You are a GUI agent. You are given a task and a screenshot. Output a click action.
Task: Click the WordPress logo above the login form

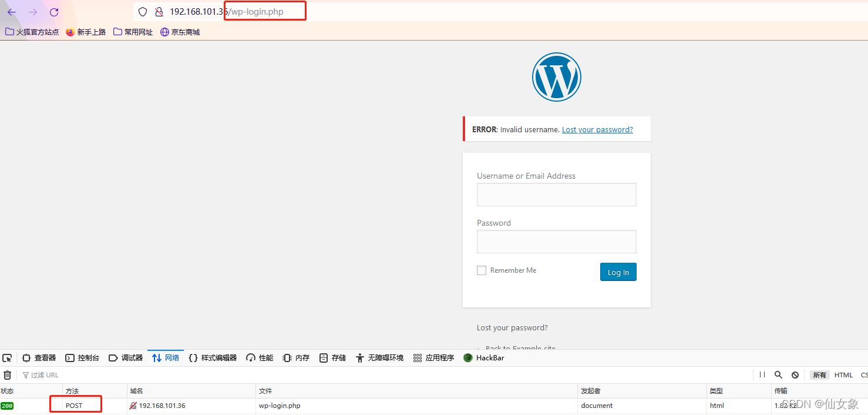click(556, 76)
